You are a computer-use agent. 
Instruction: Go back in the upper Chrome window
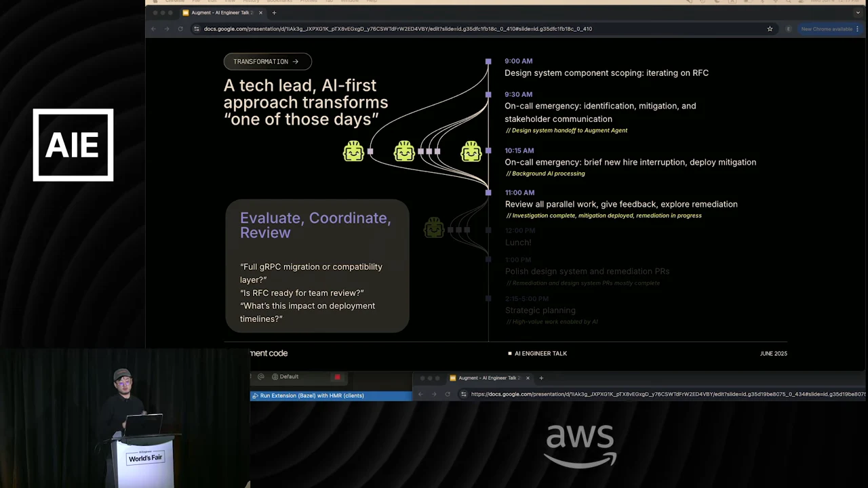tap(154, 28)
